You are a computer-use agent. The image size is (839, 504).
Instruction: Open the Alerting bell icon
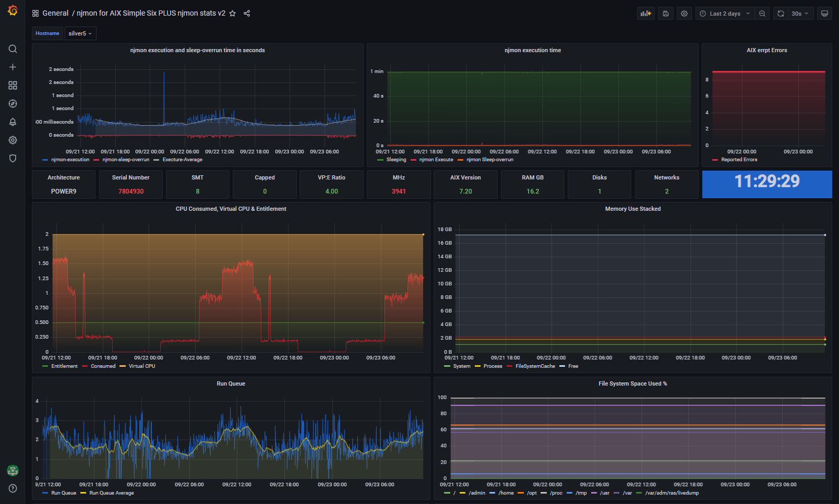13,122
